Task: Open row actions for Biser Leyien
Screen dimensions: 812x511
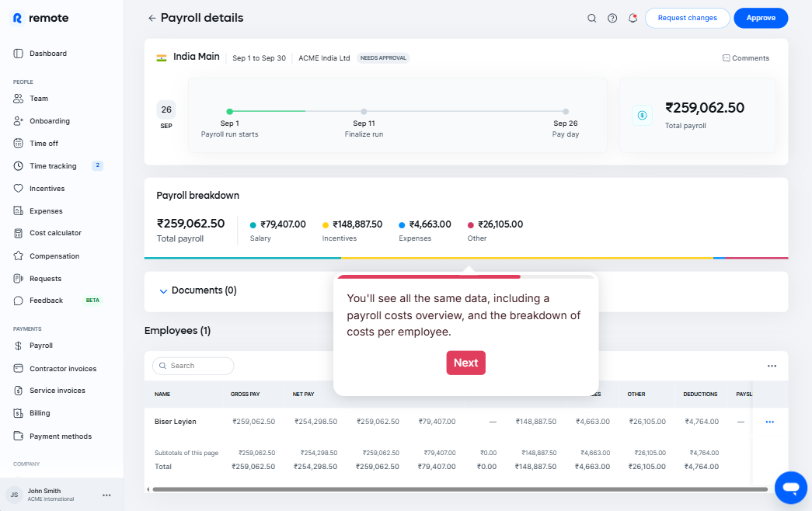Action: click(x=769, y=422)
